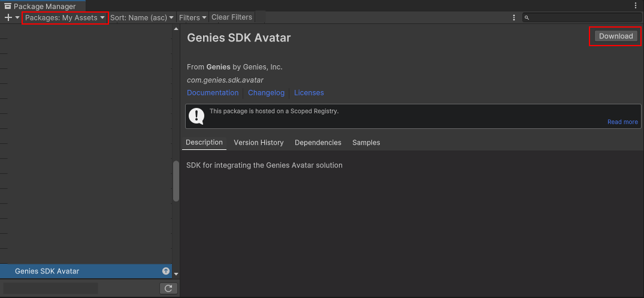The image size is (644, 298).
Task: Click the refresh icon below the package list
Action: click(168, 288)
